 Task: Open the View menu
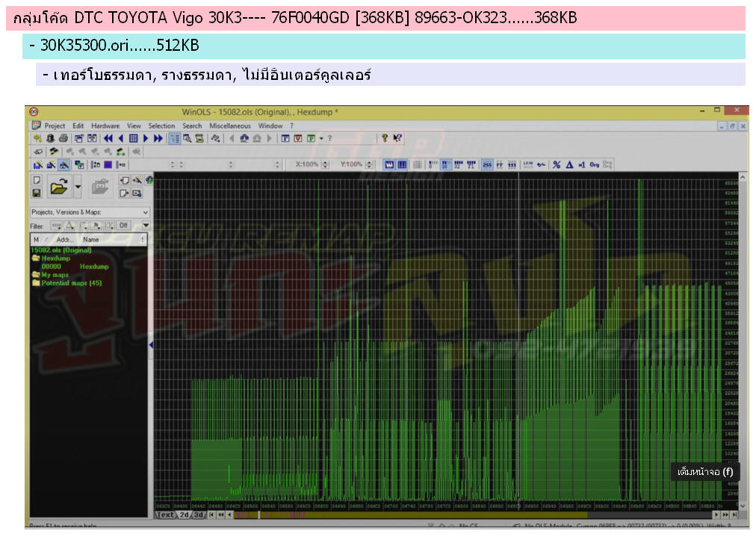coord(134,125)
